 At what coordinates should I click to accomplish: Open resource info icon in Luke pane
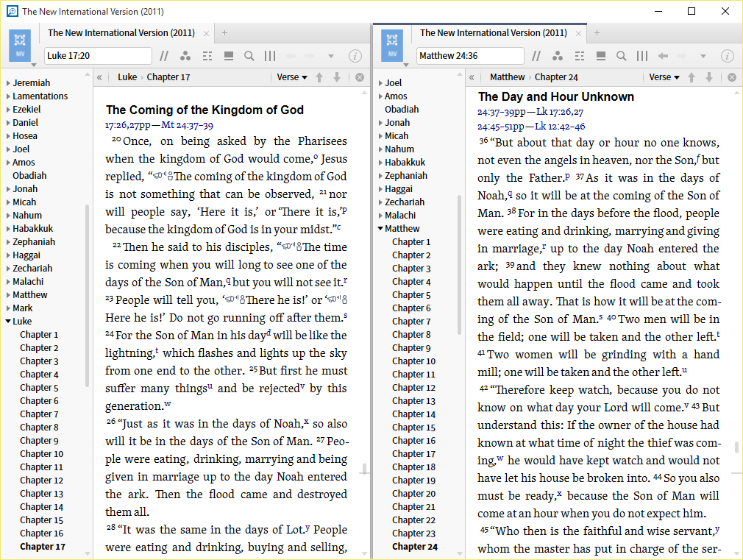tap(355, 56)
